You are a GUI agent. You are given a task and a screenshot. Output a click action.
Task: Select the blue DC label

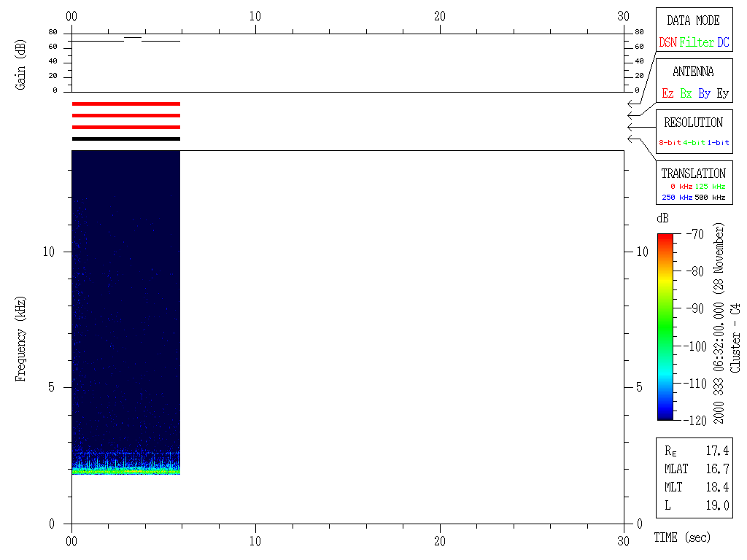click(723, 42)
